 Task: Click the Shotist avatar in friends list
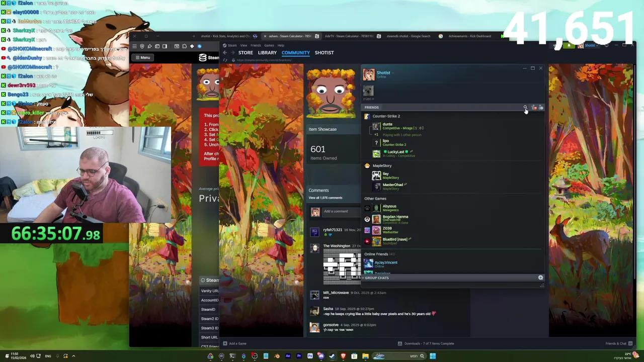pos(369,74)
